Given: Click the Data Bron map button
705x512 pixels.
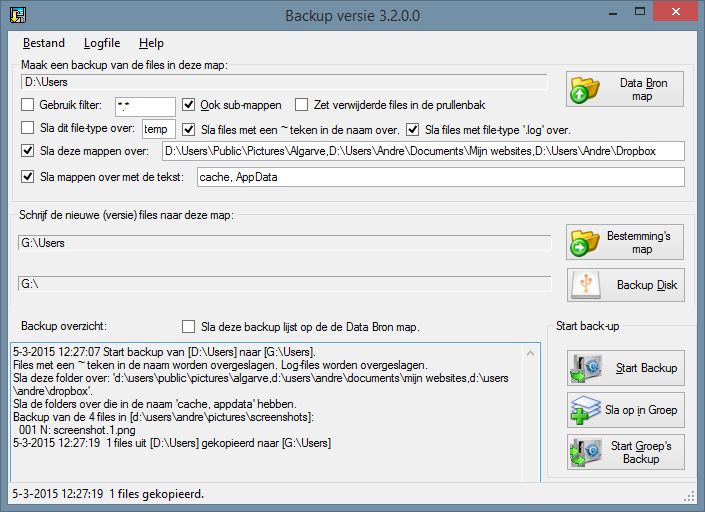Looking at the screenshot, I should (625, 89).
